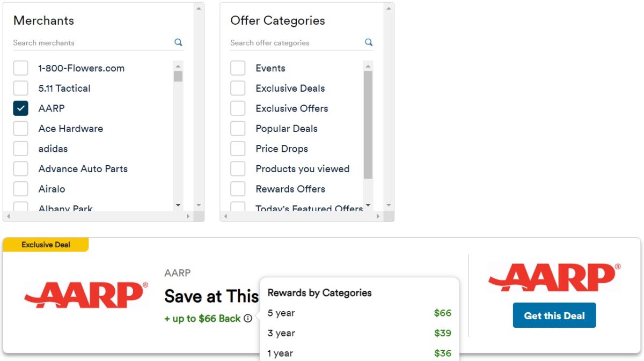Check the 1-800-Flowers.com merchant filter
644x361 pixels.
pos(20,68)
